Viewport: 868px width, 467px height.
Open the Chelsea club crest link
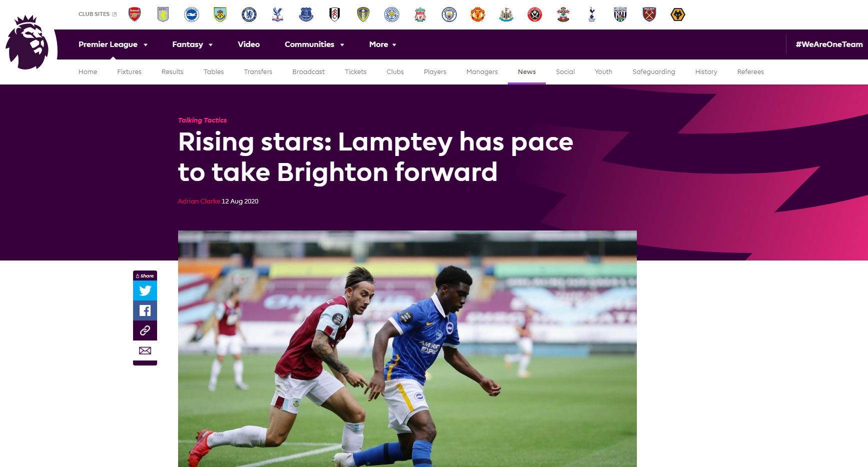249,14
